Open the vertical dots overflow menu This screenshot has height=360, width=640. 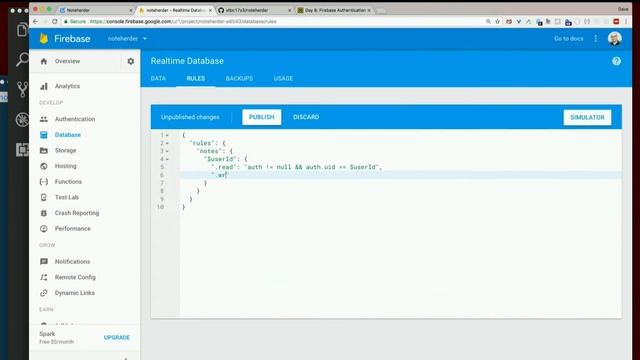pyautogui.click(x=596, y=38)
